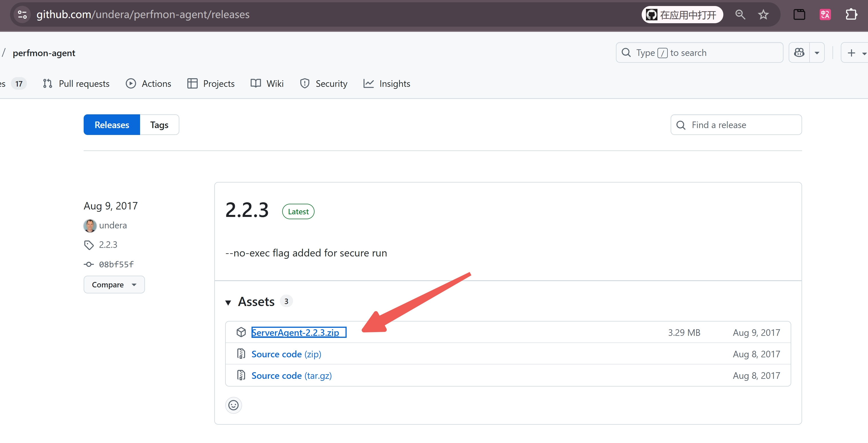Open the Wiki tab
868x443 pixels.
(x=267, y=84)
